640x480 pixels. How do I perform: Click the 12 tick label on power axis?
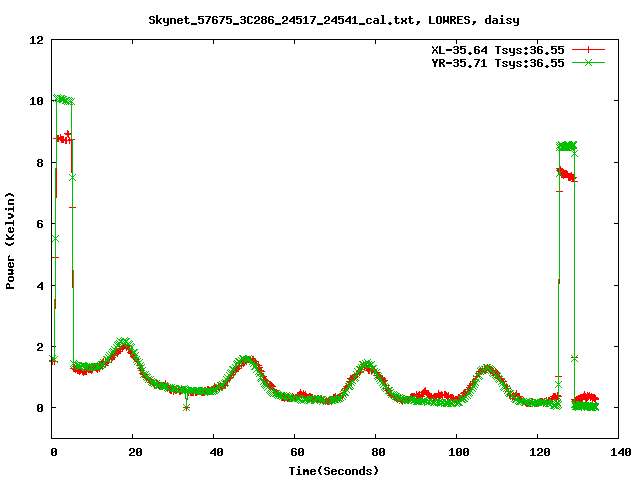[x=37, y=40]
